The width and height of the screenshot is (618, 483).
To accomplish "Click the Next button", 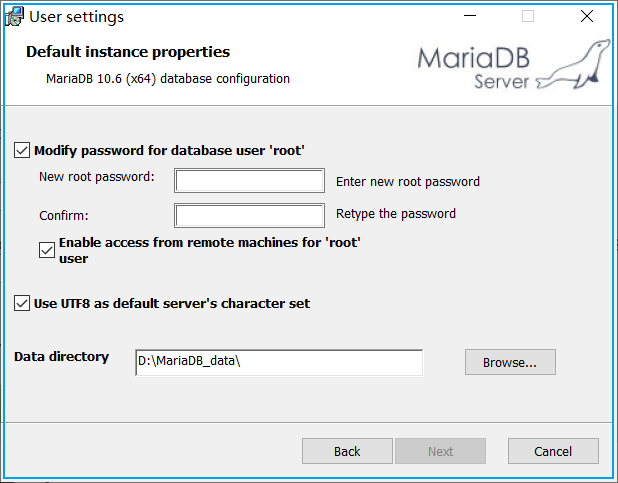I will [440, 451].
